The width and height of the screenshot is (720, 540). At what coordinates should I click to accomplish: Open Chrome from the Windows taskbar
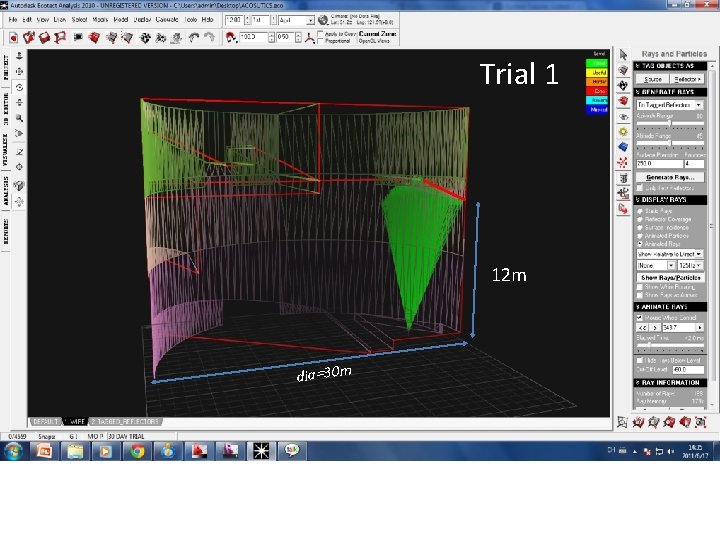point(137,451)
